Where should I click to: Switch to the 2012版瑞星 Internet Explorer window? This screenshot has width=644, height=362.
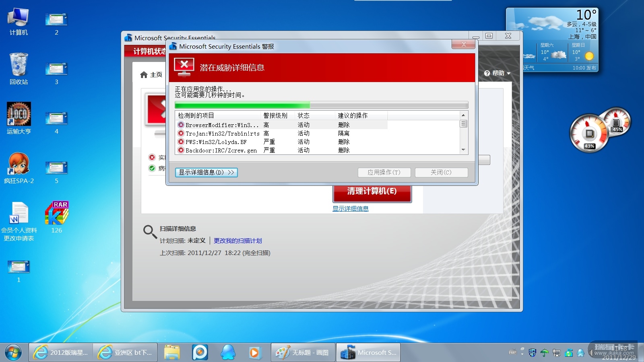point(61,352)
